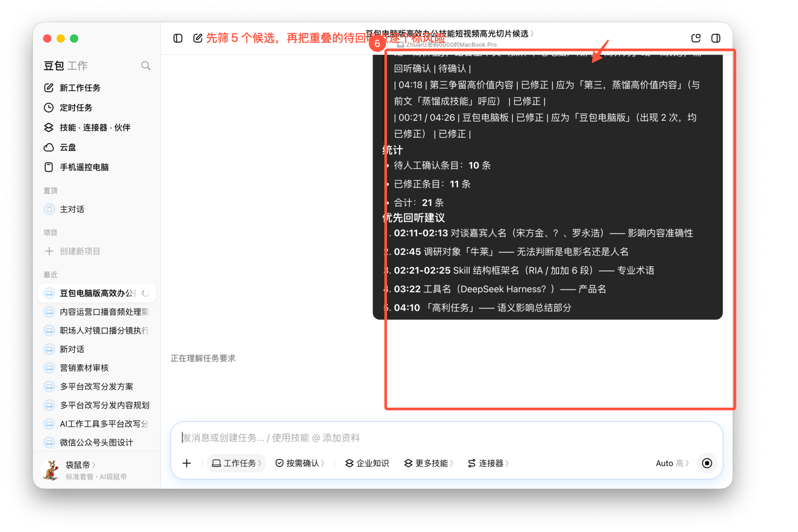This screenshot has height=532, width=798.
Task: Click the 技能 stacked layers icon in sidebar
Action: (49, 128)
